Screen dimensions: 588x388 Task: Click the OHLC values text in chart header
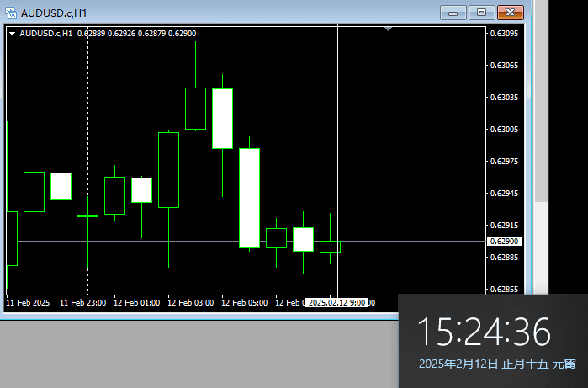(136, 34)
